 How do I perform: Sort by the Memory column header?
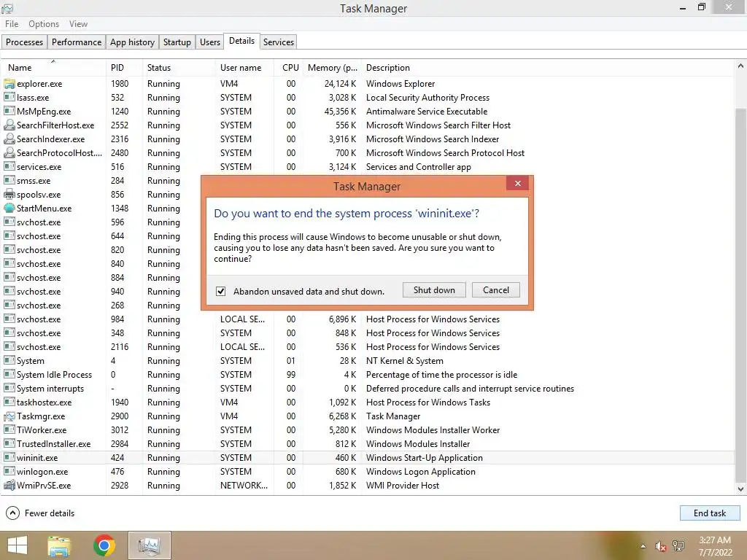tap(332, 68)
